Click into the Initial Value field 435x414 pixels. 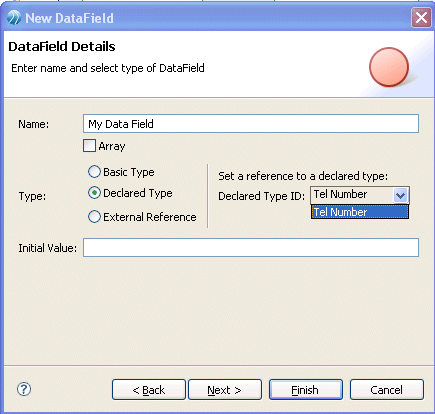251,247
